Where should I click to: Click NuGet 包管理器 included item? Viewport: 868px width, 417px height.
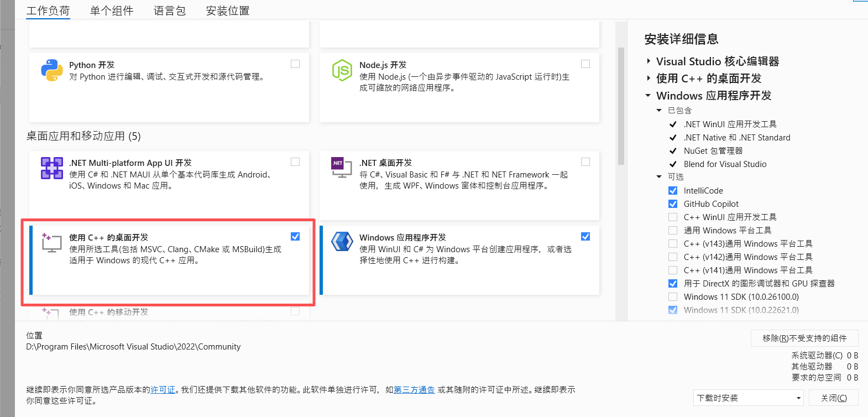(713, 151)
